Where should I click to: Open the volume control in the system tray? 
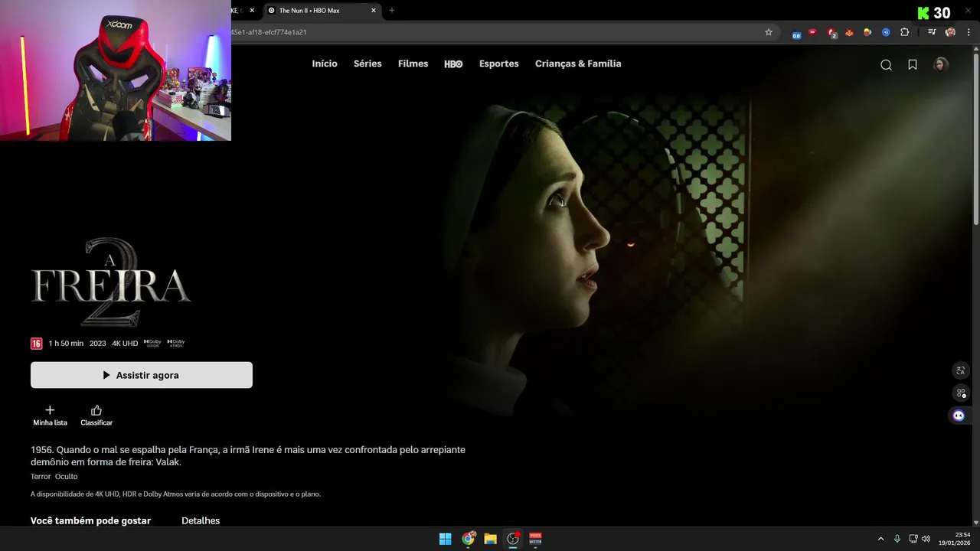pos(926,539)
